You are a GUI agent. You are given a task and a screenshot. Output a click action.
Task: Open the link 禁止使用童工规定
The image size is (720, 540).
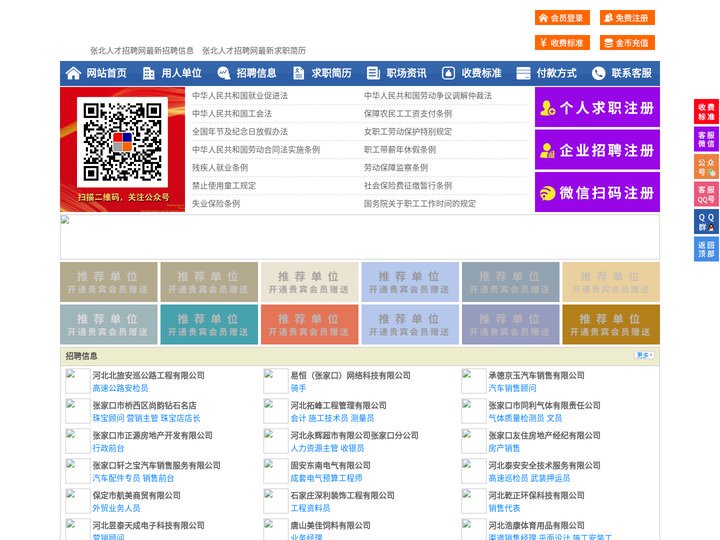(x=224, y=186)
